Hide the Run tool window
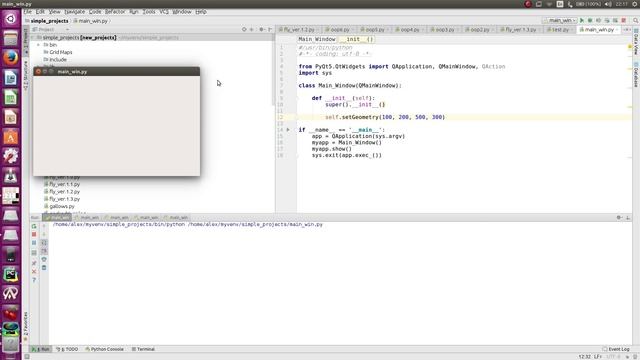This screenshot has height=360, width=640. 628,218
